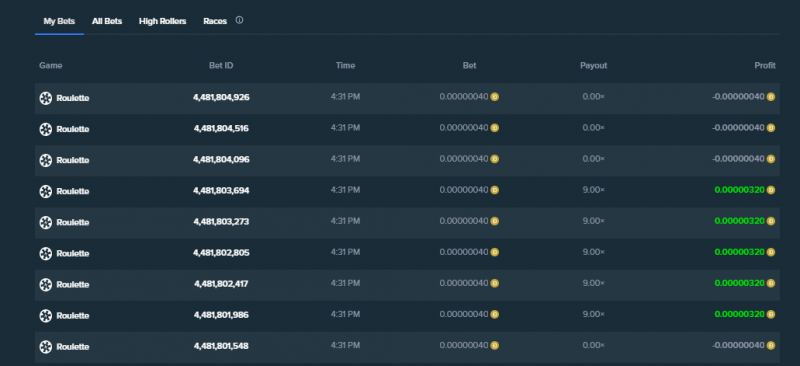
Task: Click Bet column coin icon in row 4,481,801,548
Action: click(494, 346)
